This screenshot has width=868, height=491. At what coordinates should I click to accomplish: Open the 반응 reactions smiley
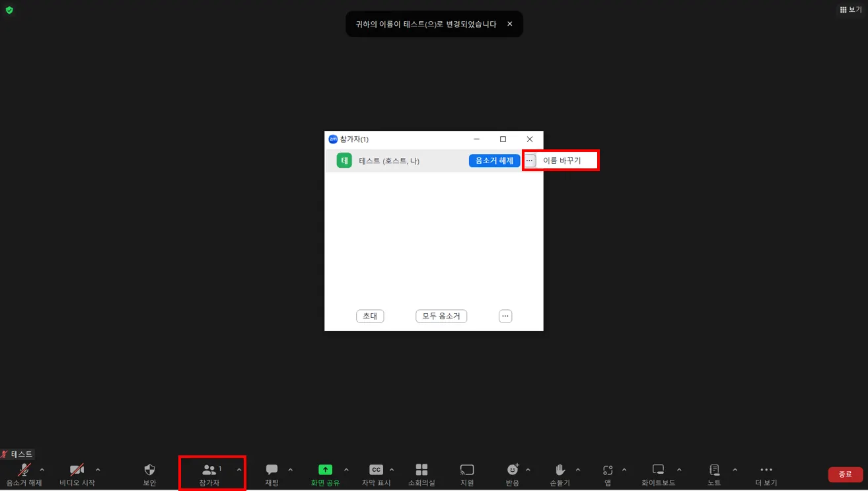[x=513, y=474]
